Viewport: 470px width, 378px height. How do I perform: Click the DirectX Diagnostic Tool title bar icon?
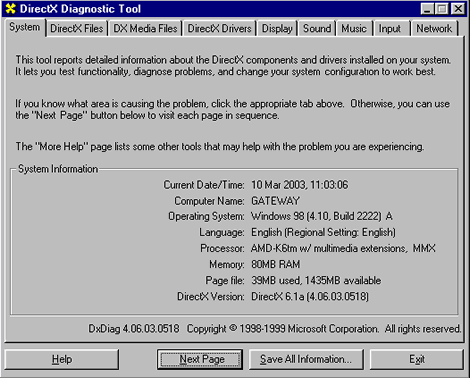tap(11, 9)
